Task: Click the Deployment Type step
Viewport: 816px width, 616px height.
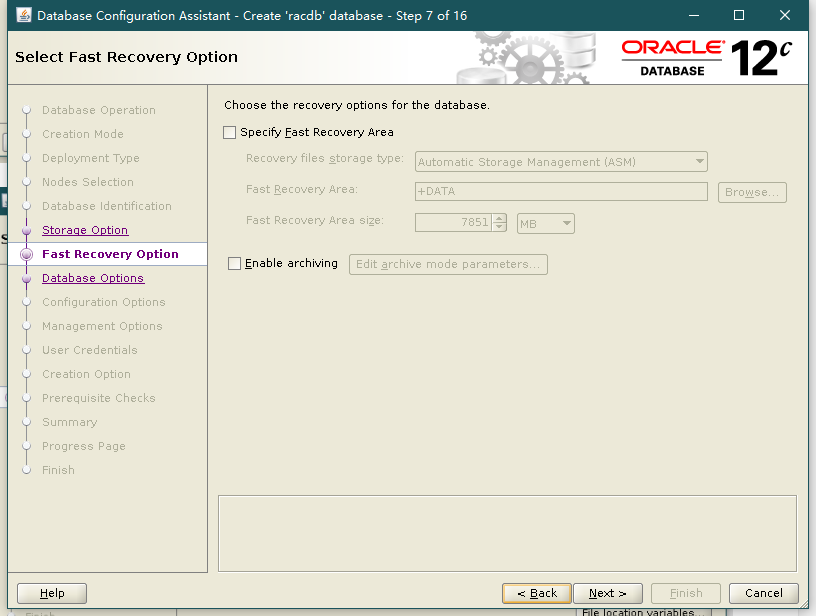Action: coord(91,158)
